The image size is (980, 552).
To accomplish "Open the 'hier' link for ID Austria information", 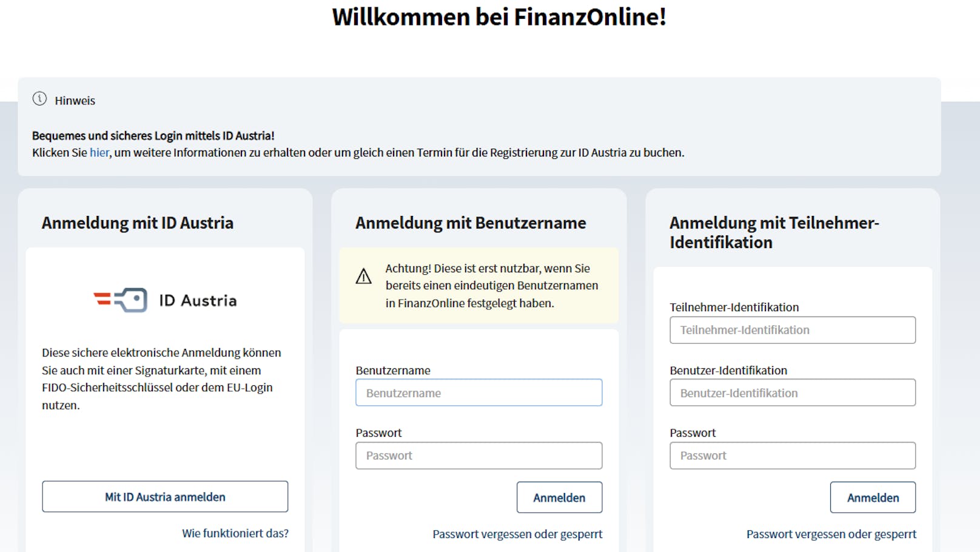I will (99, 152).
